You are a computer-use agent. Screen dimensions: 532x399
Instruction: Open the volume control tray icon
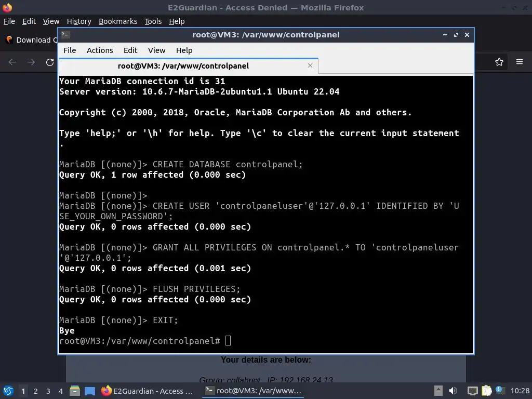(453, 391)
